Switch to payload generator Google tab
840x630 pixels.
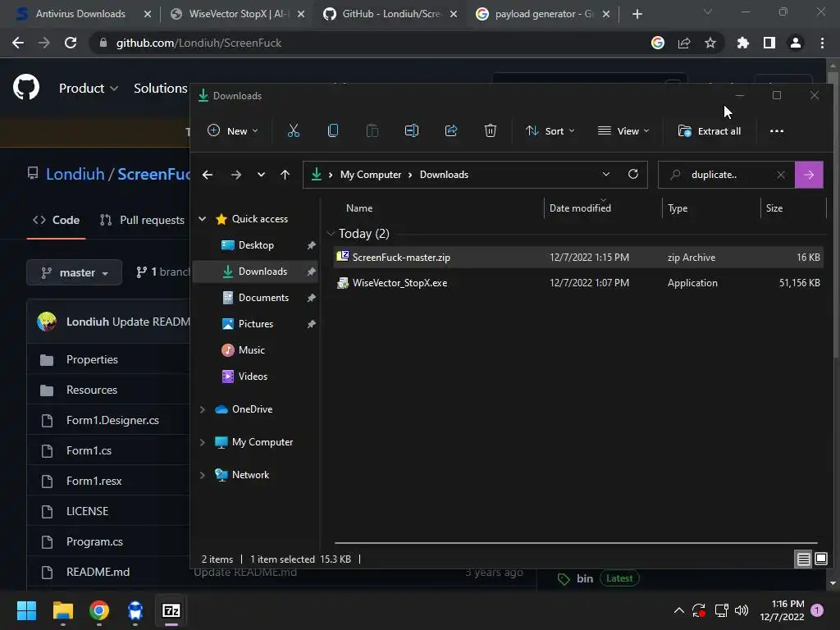coord(544,14)
